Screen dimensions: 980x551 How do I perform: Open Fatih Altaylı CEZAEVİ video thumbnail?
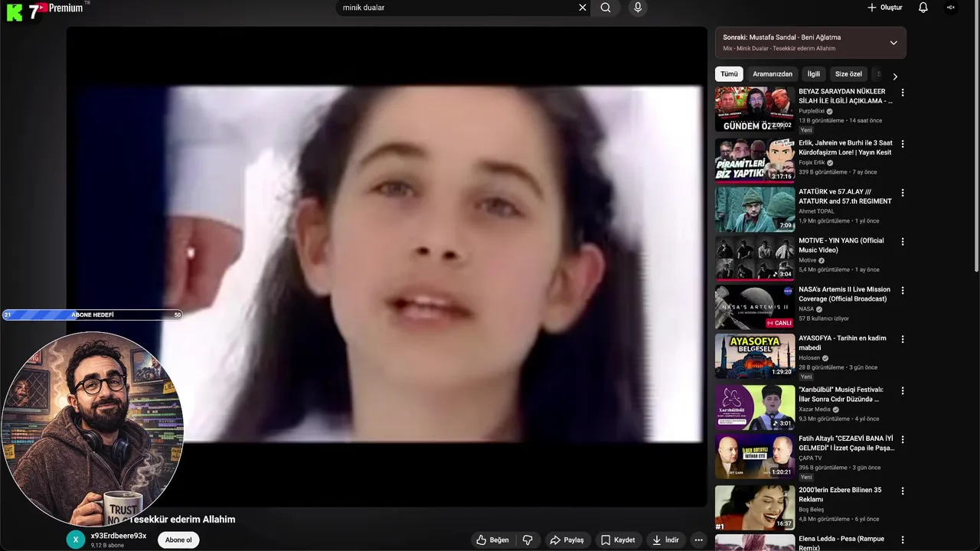tap(755, 457)
